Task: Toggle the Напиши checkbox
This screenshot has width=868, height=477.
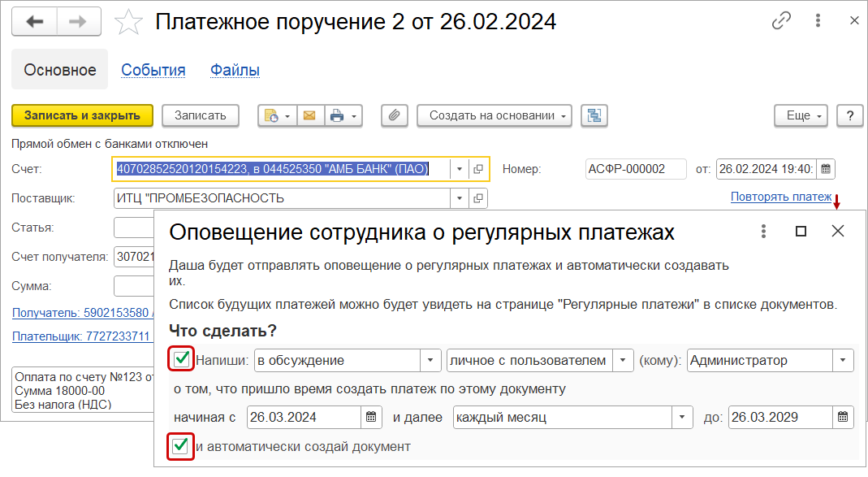Action: (x=182, y=359)
